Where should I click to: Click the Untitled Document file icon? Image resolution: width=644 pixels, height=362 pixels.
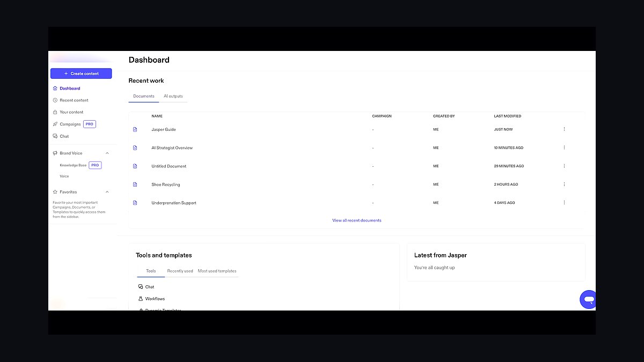pyautogui.click(x=135, y=166)
